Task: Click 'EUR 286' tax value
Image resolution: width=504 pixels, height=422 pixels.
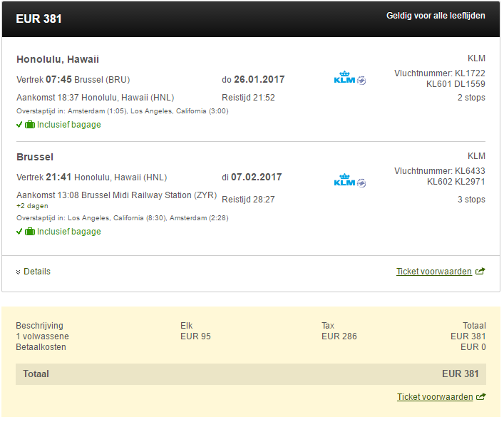Action: (339, 336)
